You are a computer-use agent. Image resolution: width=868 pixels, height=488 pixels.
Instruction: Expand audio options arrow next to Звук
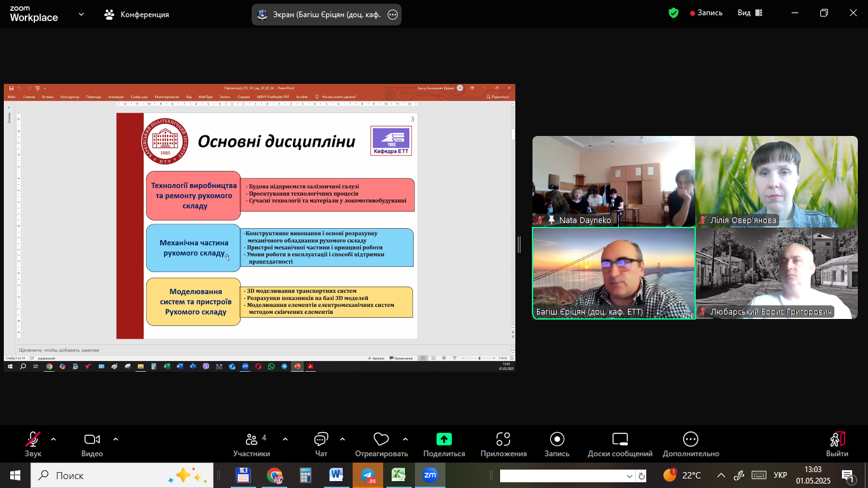point(53,439)
